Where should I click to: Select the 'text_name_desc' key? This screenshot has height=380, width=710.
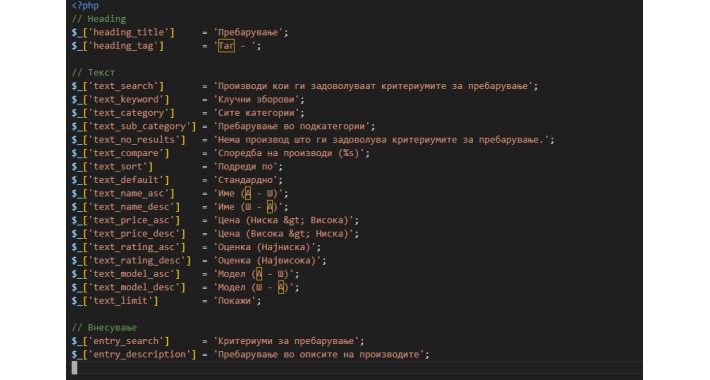tap(131, 207)
